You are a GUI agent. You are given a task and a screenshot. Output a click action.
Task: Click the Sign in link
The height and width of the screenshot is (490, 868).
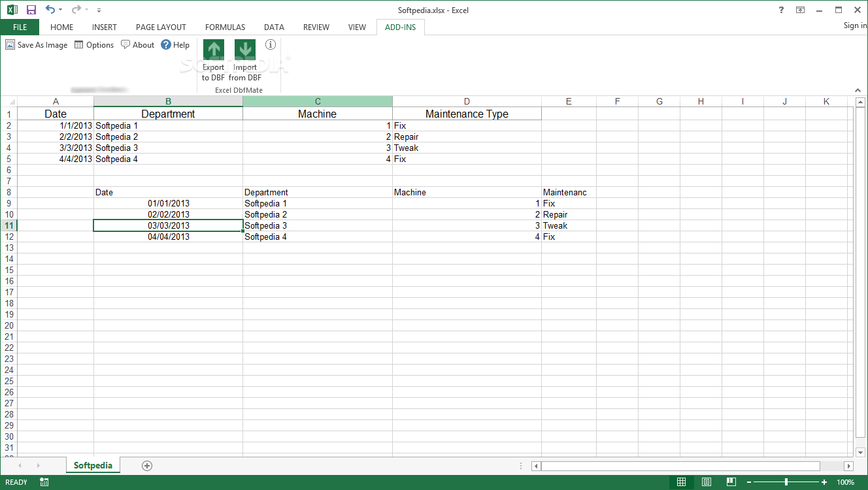pyautogui.click(x=855, y=25)
